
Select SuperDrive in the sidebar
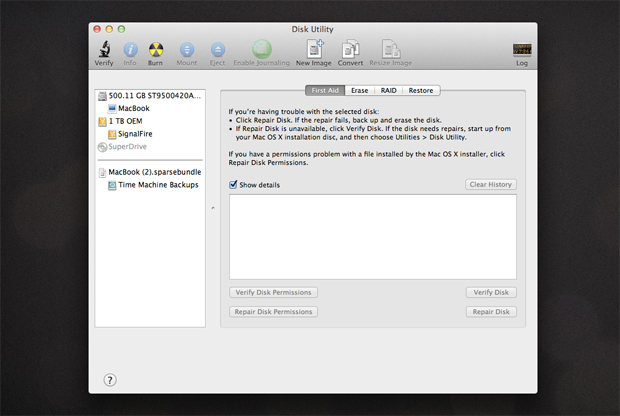click(x=150, y=146)
